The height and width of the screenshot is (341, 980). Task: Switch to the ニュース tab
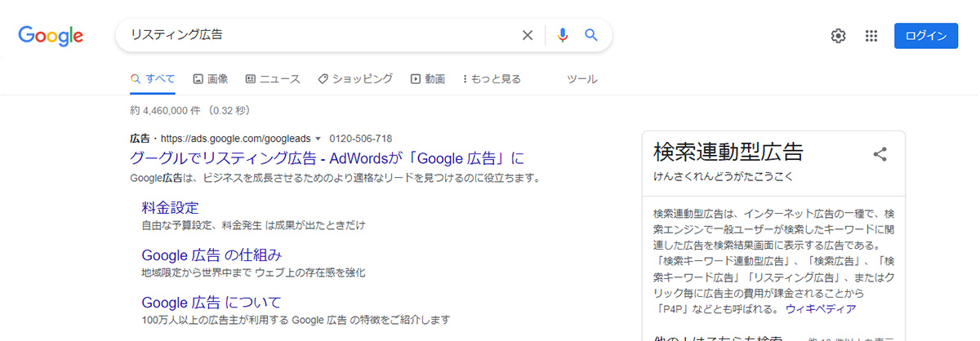(x=273, y=79)
